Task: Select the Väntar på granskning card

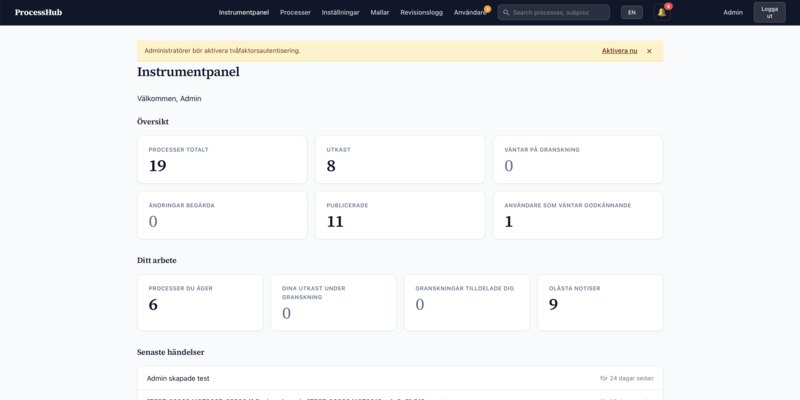Action: coord(578,159)
